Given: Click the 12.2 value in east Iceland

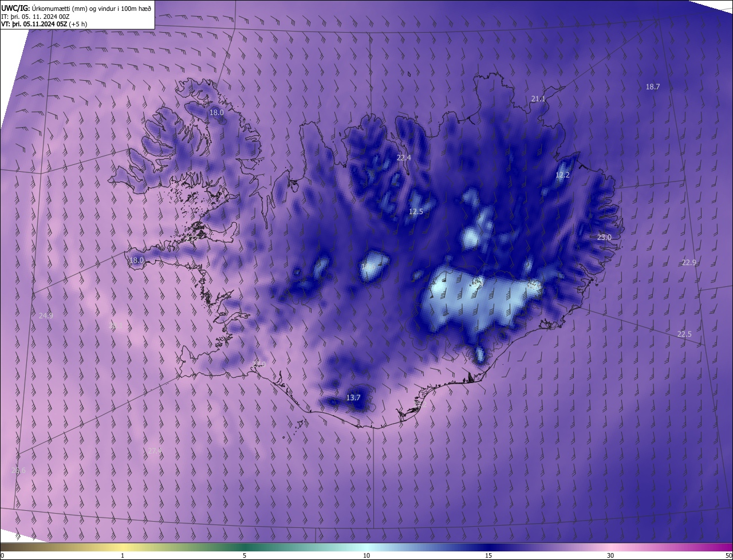Looking at the screenshot, I should coord(563,175).
